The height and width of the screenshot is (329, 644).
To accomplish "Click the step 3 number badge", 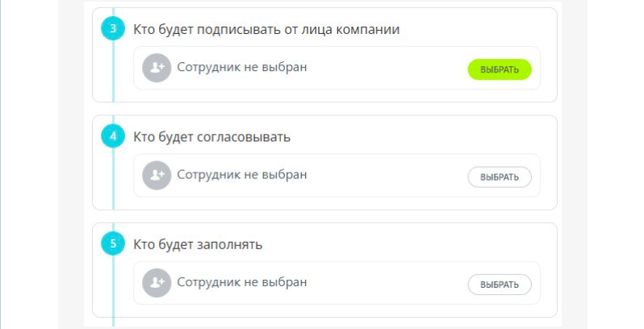I will click(x=113, y=29).
